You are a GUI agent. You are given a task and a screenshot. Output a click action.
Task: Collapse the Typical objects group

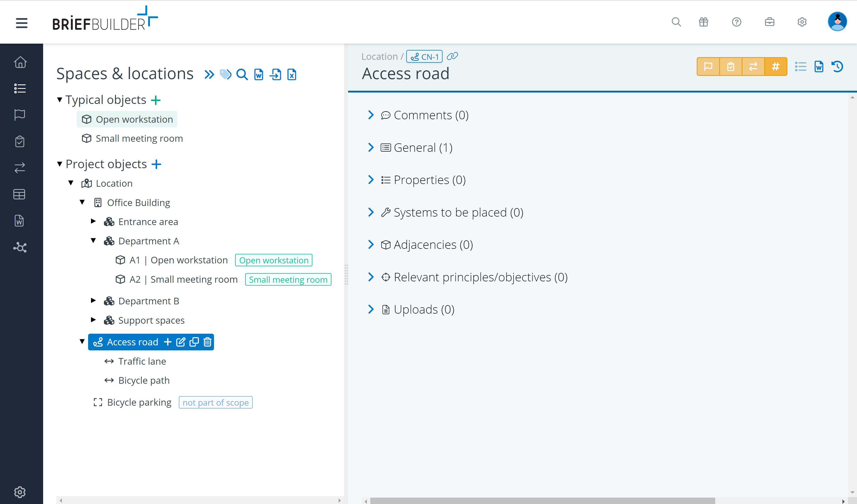(x=60, y=100)
